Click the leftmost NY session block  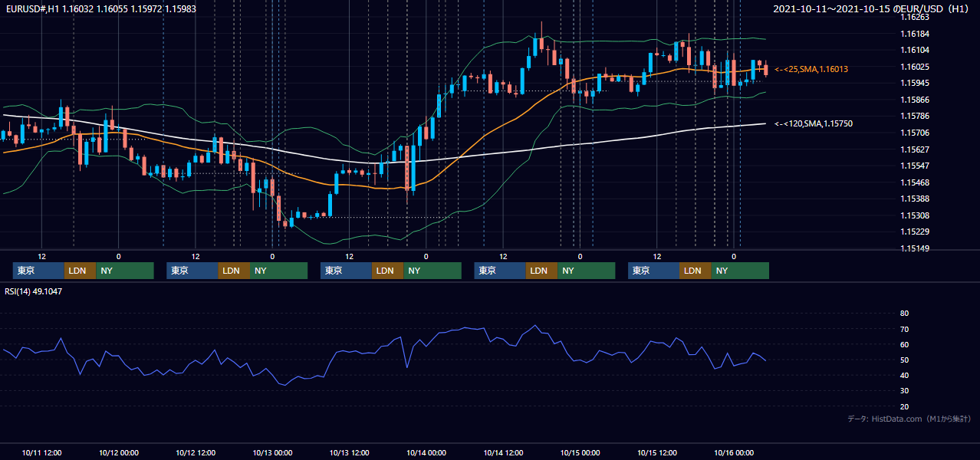[125, 271]
